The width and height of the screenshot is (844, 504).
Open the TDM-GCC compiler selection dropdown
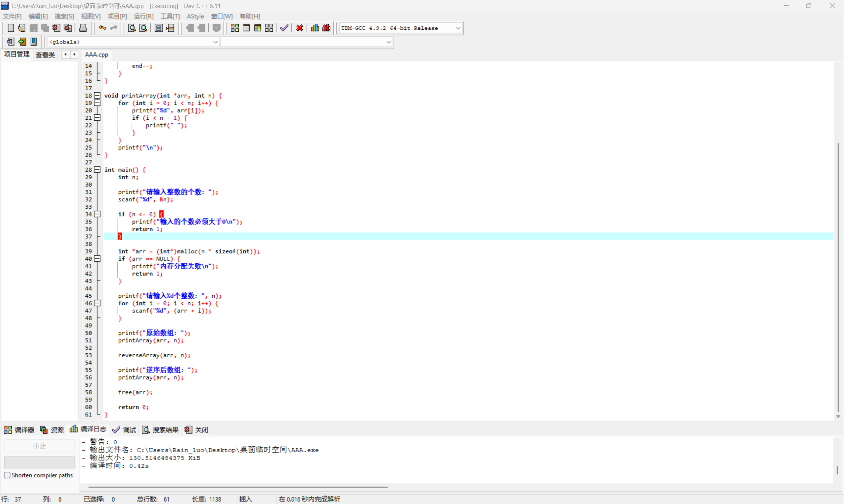(458, 28)
